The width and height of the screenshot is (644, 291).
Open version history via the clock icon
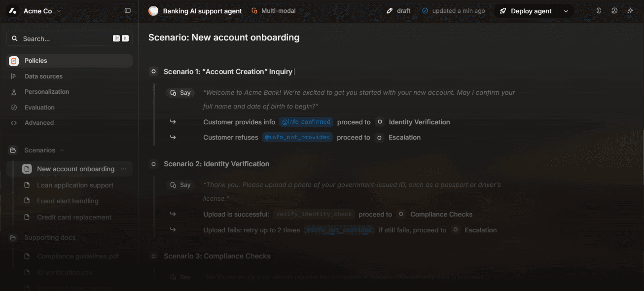pos(614,10)
